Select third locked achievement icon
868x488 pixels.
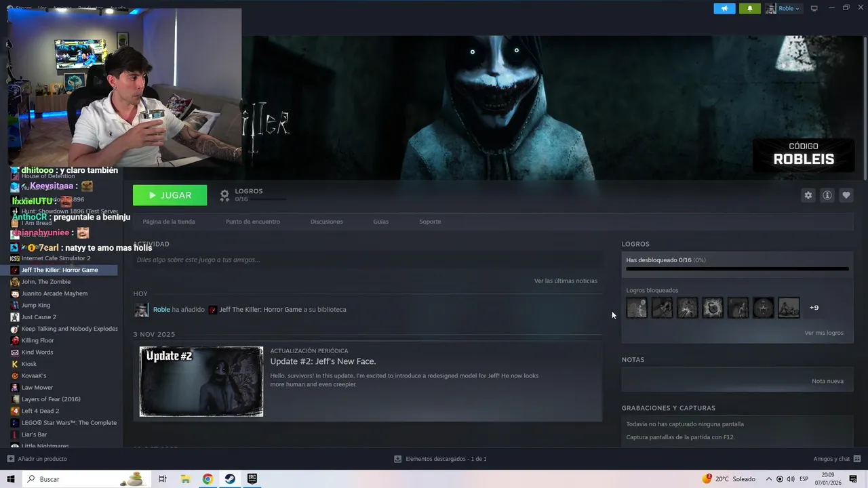coord(687,308)
